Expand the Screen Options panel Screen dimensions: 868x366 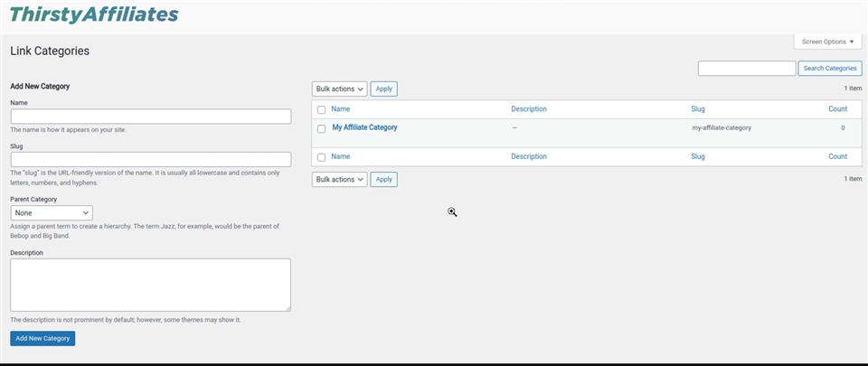click(x=827, y=42)
